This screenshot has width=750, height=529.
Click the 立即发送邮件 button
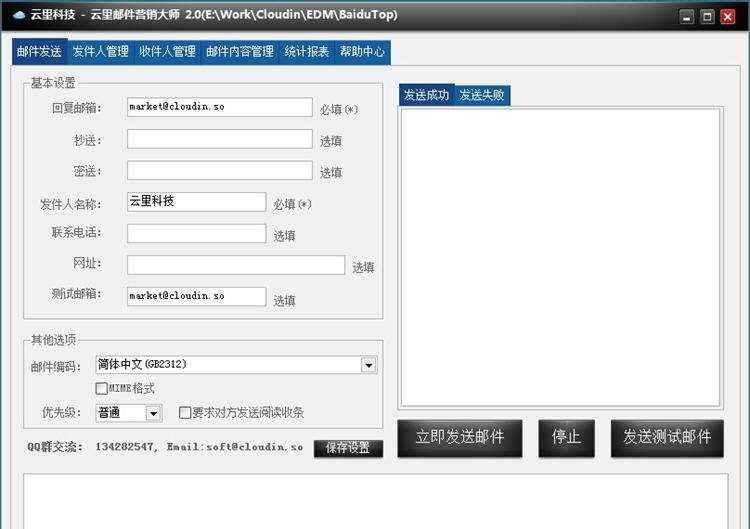(x=460, y=438)
